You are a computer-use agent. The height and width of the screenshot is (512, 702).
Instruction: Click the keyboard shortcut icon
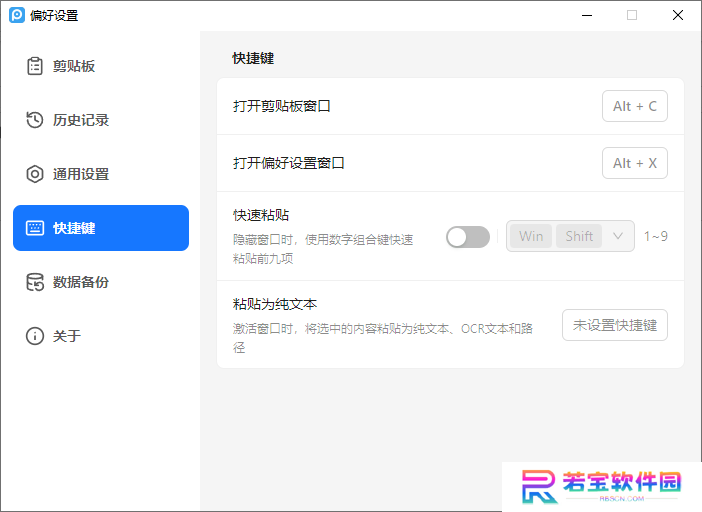click(x=35, y=228)
